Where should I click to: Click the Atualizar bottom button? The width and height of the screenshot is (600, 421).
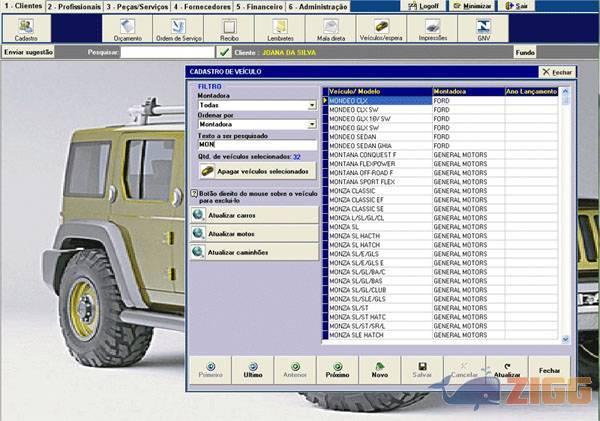[x=507, y=370]
